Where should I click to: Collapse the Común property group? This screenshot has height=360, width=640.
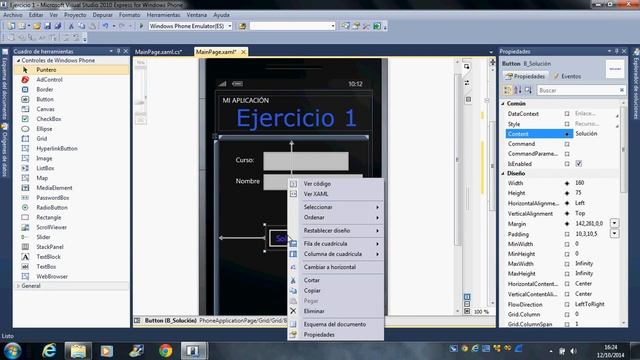503,104
